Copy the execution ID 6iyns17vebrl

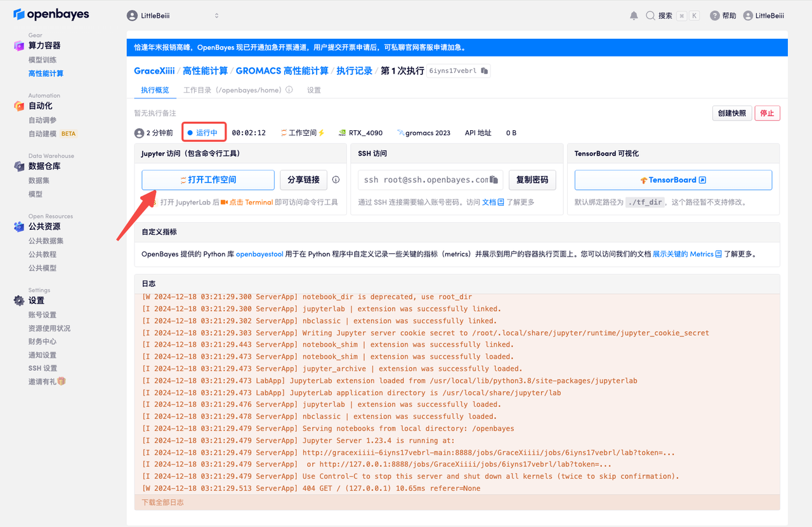point(485,71)
